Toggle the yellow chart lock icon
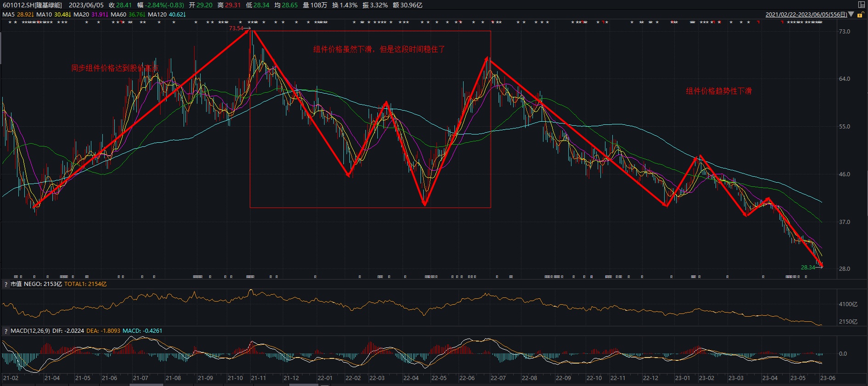Viewport: 868px width, 386px height. click(x=860, y=15)
